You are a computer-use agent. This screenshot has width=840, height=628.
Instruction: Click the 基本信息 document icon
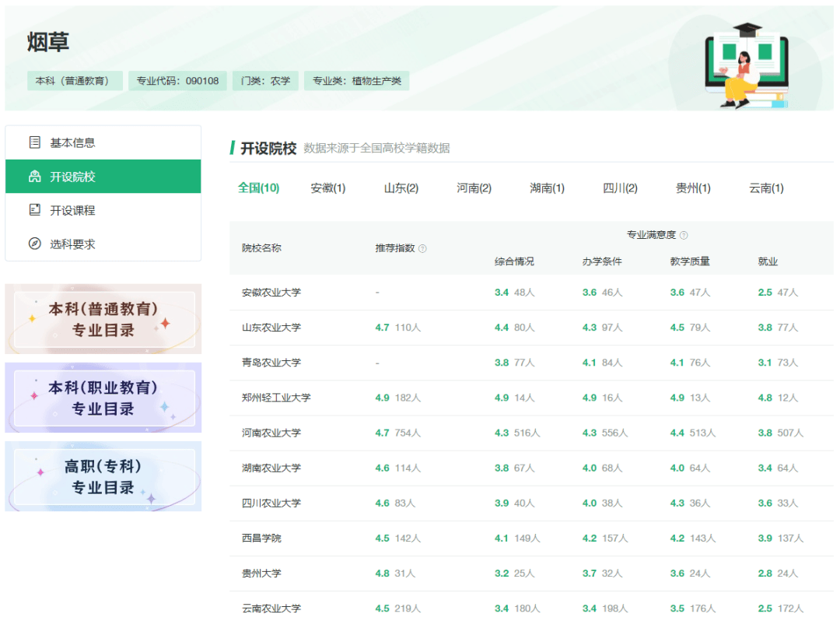34,142
